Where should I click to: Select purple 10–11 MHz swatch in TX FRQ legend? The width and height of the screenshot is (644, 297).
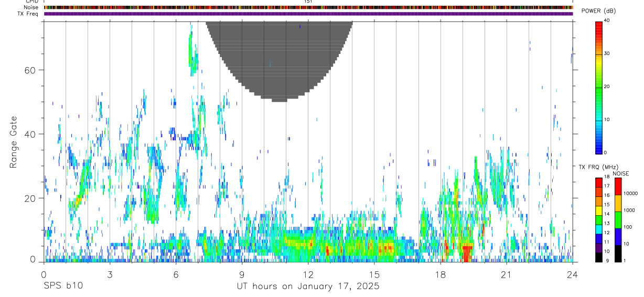(599, 248)
